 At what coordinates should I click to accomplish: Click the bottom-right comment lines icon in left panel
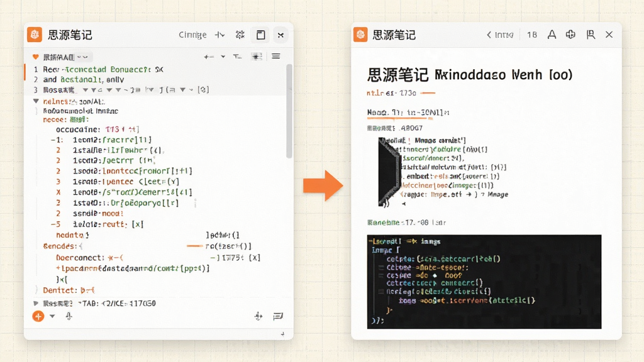[278, 316]
